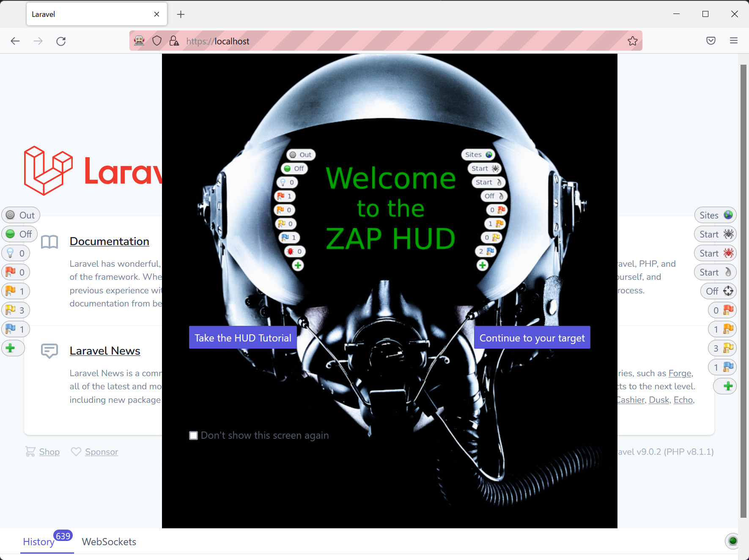Open the lightbulb Show/Enable tool
The width and height of the screenshot is (749, 560).
point(16,253)
